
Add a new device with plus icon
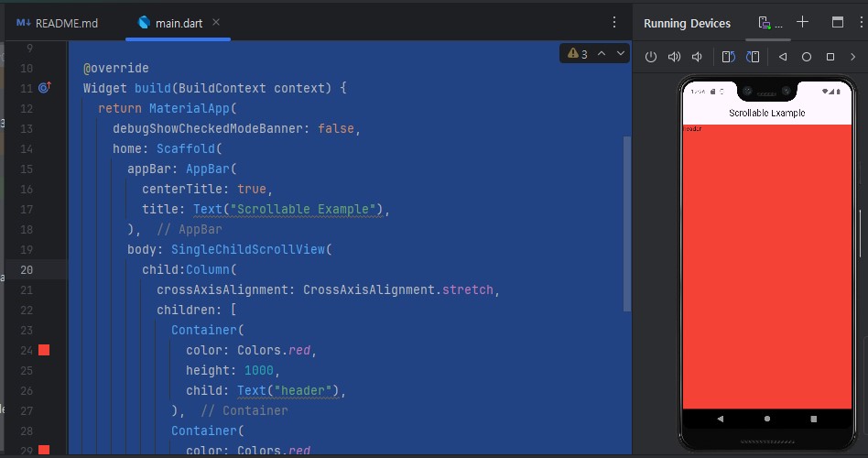(x=802, y=22)
